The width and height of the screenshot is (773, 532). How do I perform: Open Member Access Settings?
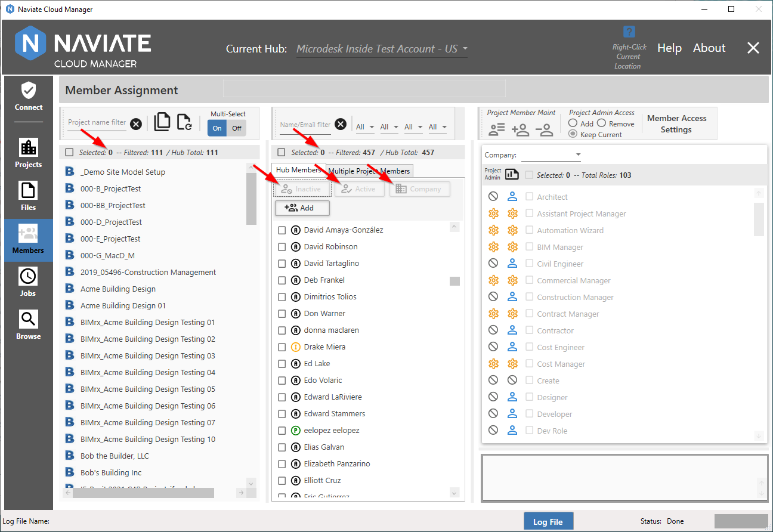click(x=676, y=124)
